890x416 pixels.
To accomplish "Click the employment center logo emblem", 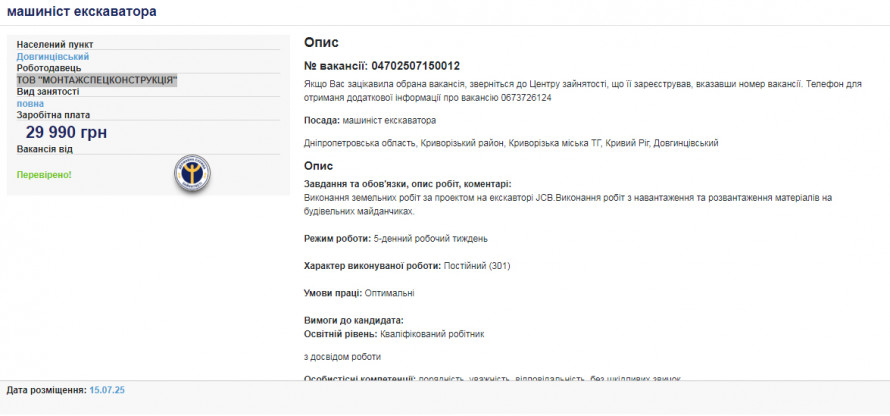I will coord(192,174).
